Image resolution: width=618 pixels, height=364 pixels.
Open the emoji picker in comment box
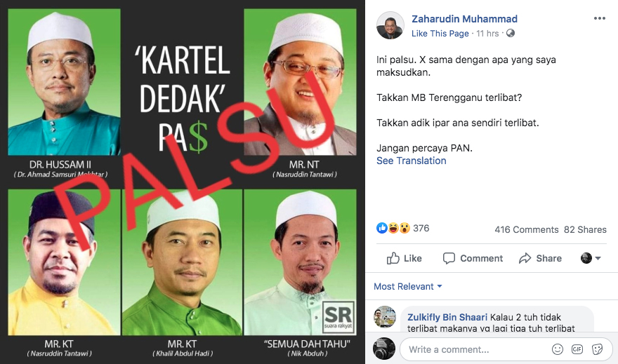click(x=558, y=349)
